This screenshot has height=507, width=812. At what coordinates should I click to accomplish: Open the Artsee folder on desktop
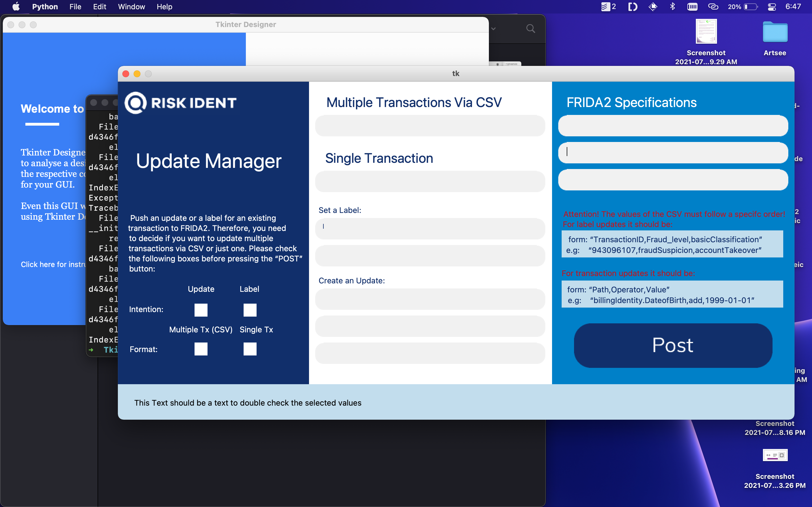click(775, 32)
